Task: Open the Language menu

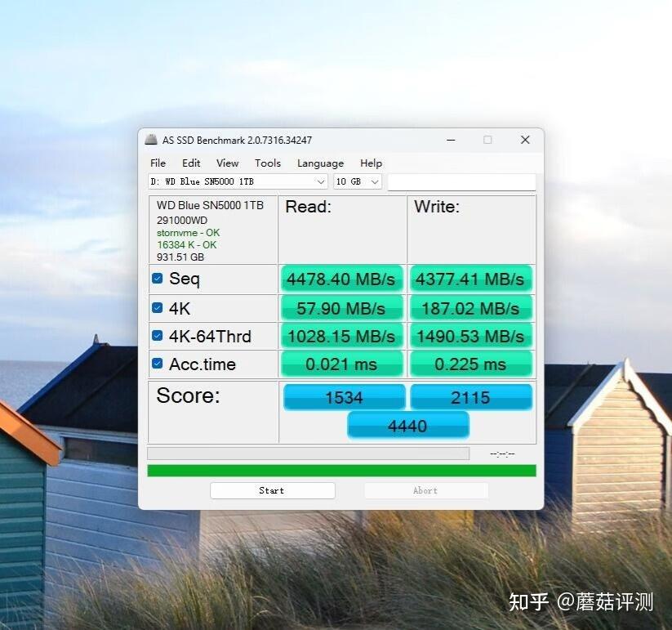Action: (319, 163)
